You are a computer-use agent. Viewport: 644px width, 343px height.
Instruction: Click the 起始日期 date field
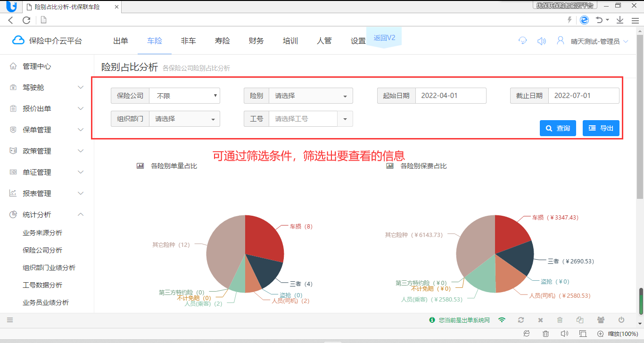pos(451,96)
